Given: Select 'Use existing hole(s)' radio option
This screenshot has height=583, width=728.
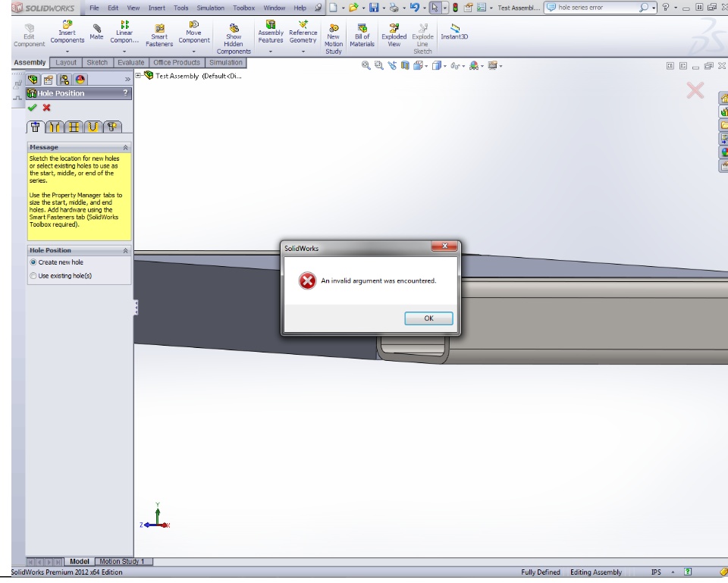Looking at the screenshot, I should point(33,276).
